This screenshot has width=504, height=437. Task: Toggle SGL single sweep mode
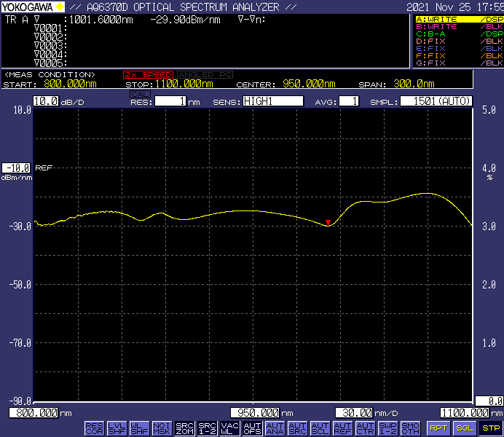coord(465,428)
